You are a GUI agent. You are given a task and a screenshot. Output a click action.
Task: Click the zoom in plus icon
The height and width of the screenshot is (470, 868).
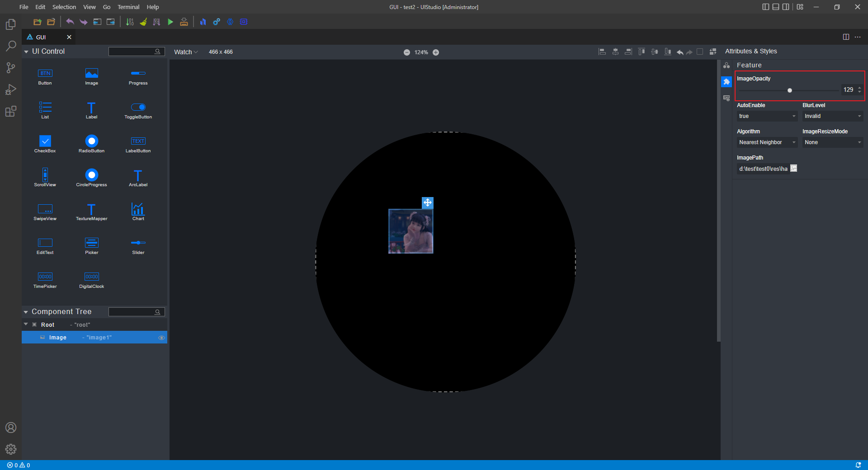pos(436,52)
